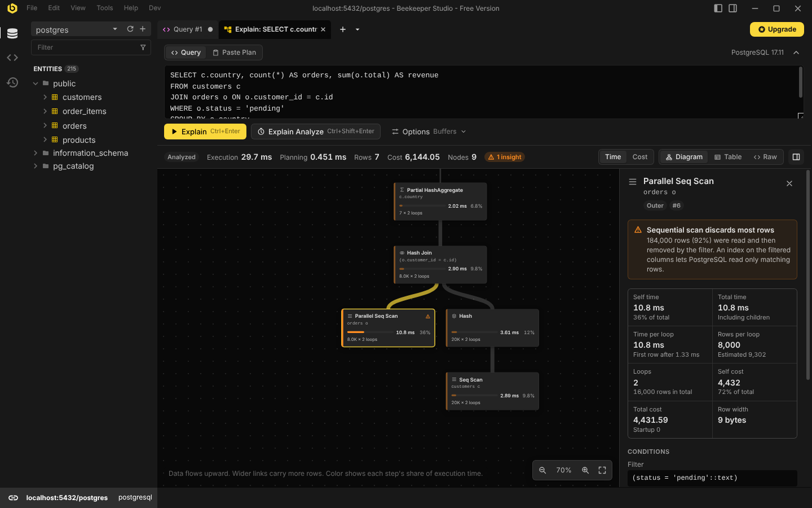Open a new tab with plus

click(x=342, y=29)
